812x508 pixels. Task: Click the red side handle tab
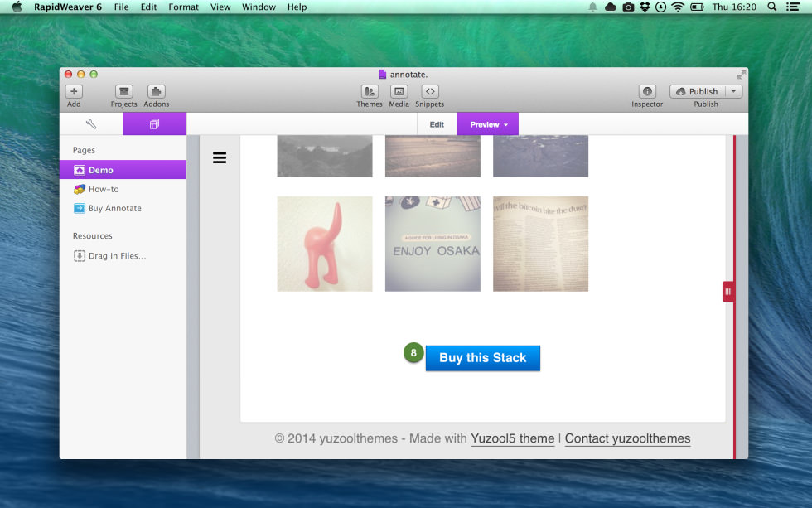727,292
